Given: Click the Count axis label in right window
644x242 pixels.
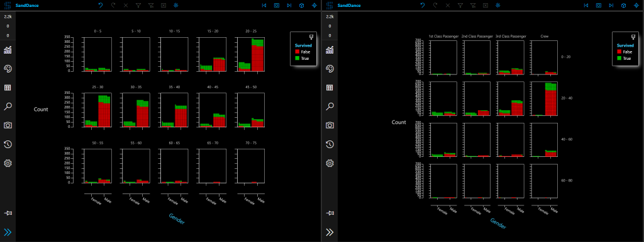Looking at the screenshot, I should 399,122.
